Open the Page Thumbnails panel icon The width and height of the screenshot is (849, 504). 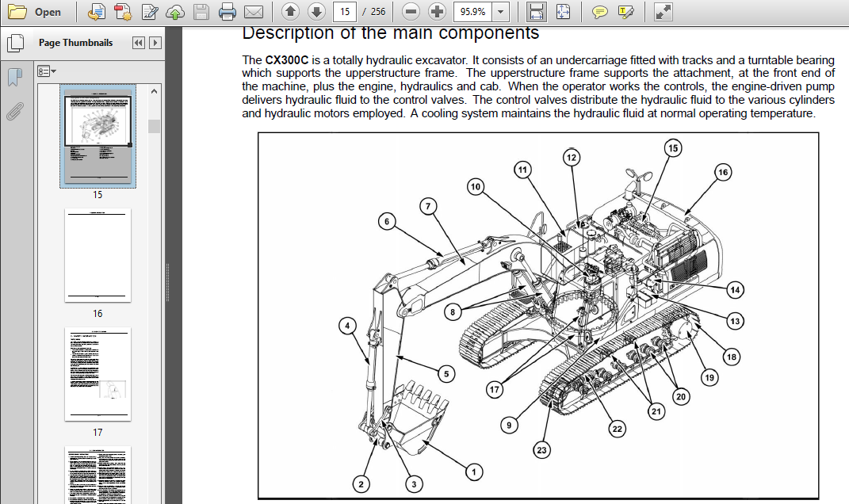pyautogui.click(x=14, y=43)
